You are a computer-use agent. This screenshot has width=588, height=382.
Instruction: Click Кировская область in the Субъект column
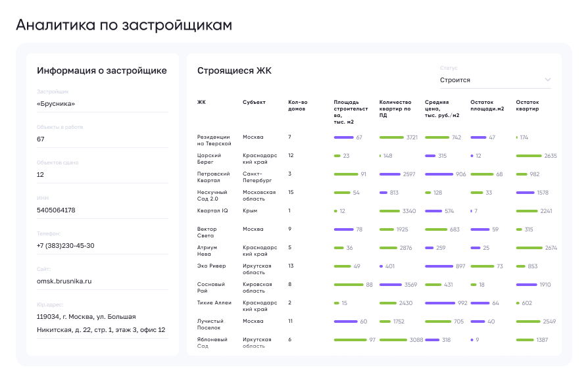click(x=257, y=287)
